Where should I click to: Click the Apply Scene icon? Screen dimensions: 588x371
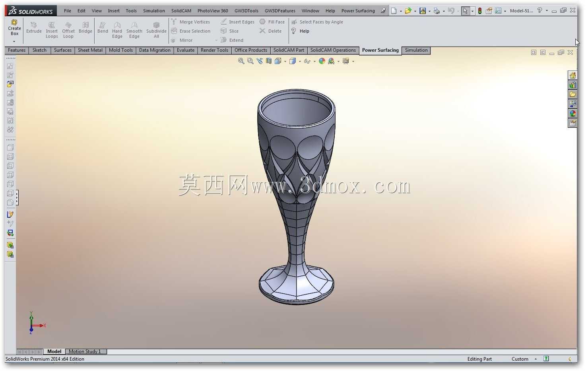coord(331,61)
